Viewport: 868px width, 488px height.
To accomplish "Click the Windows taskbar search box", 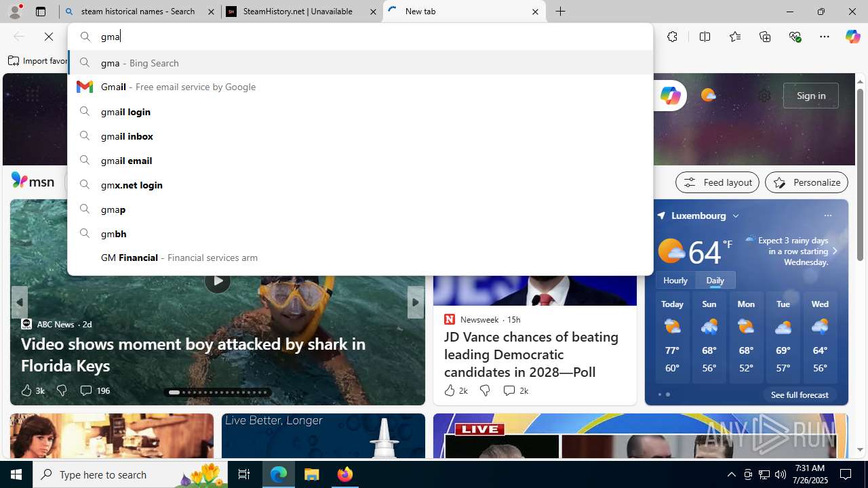I will (x=130, y=474).
